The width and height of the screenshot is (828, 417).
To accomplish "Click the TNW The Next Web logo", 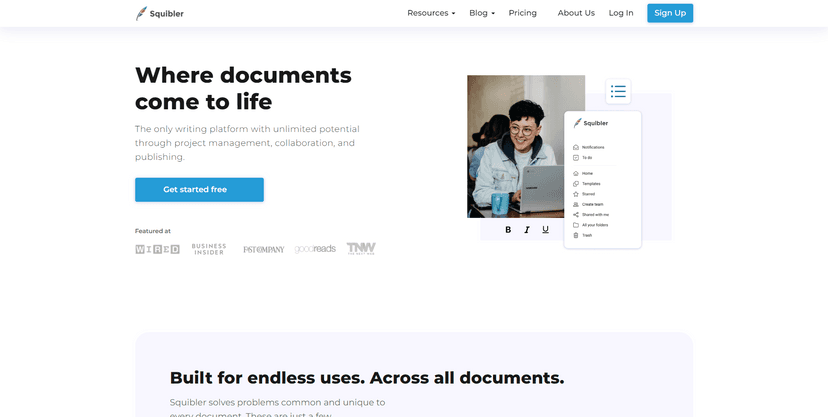I will pyautogui.click(x=361, y=249).
